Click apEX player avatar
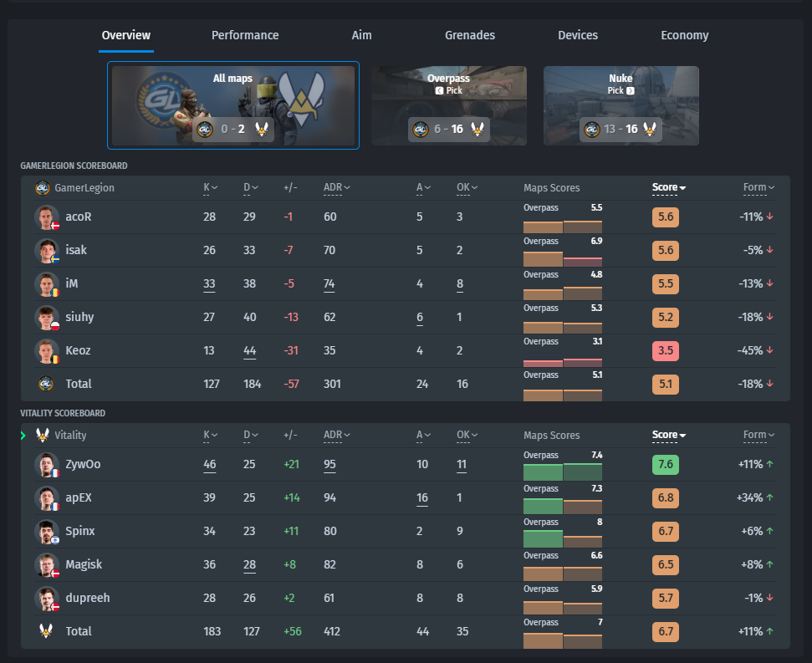The height and width of the screenshot is (663, 812). pyautogui.click(x=46, y=498)
